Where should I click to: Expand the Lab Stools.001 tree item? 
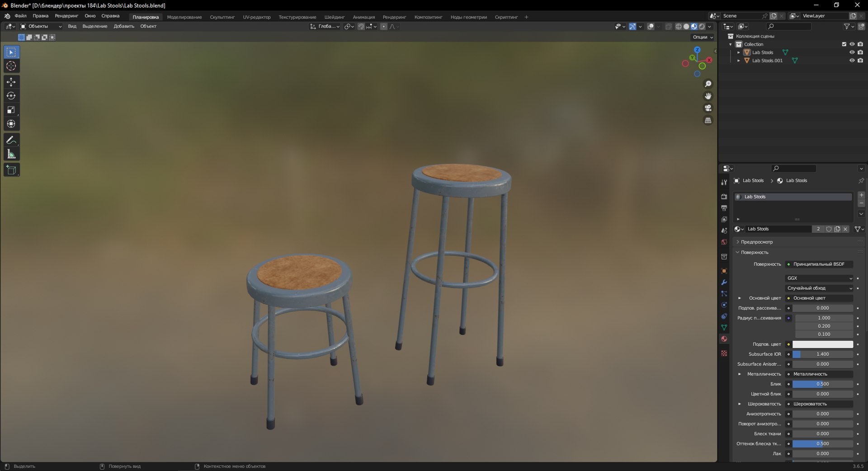click(x=739, y=61)
